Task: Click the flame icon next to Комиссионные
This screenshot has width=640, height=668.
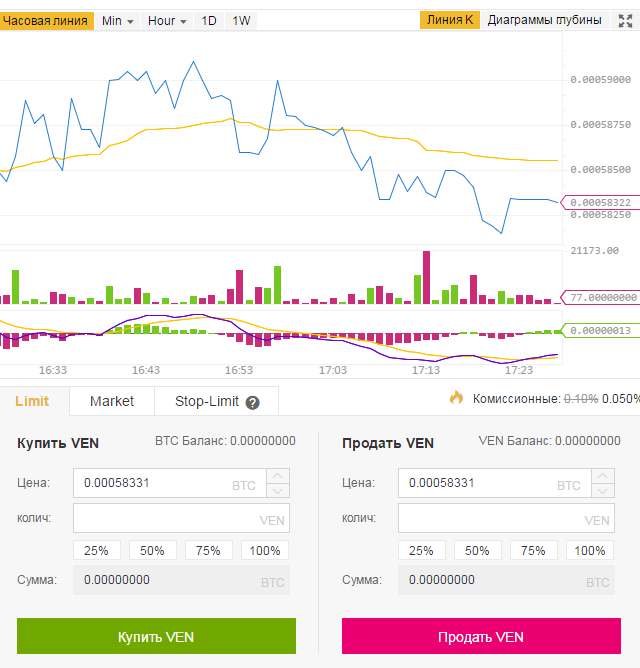Action: [456, 398]
